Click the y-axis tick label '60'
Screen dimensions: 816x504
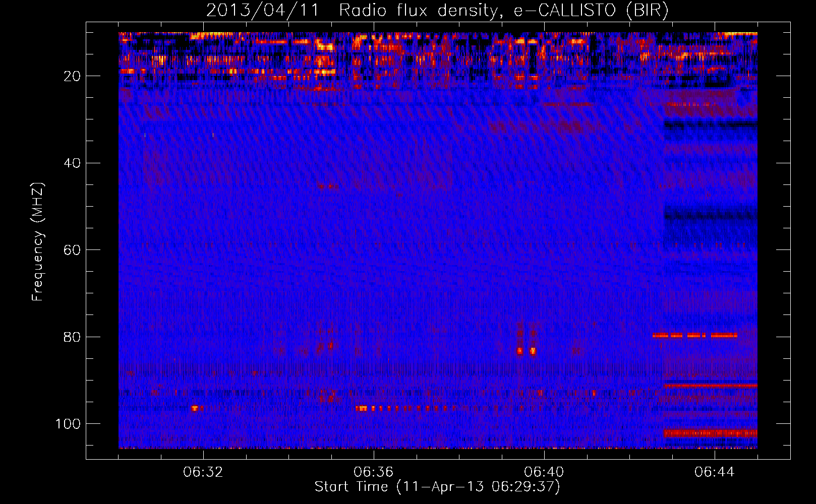point(73,250)
